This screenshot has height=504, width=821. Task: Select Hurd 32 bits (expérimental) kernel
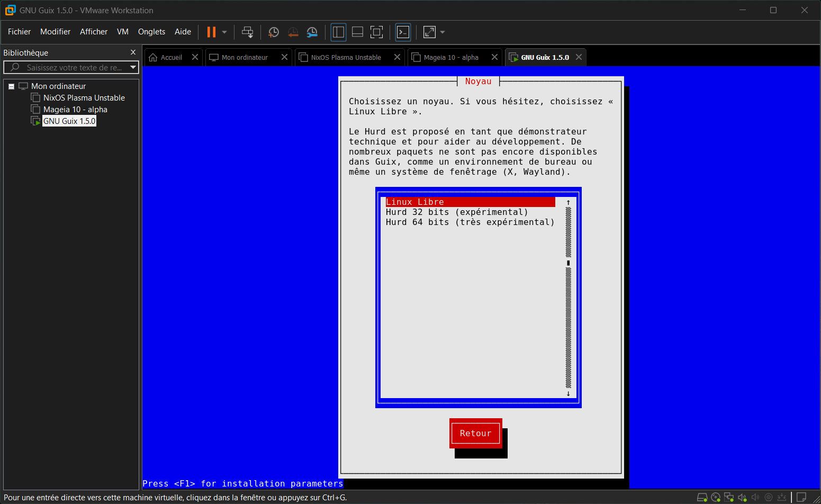456,212
